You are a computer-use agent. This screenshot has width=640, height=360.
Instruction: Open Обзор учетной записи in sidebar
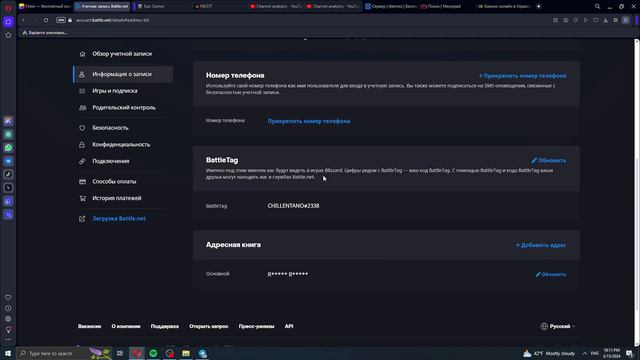[122, 54]
